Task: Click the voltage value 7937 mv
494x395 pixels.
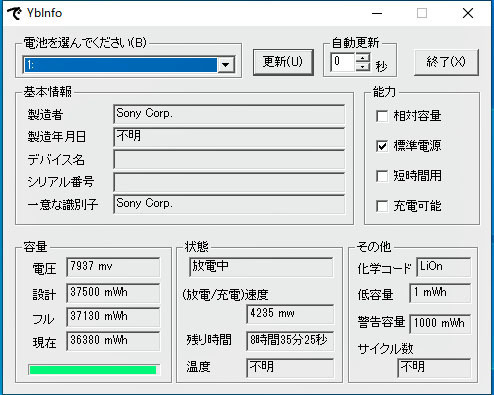Action: [113, 267]
